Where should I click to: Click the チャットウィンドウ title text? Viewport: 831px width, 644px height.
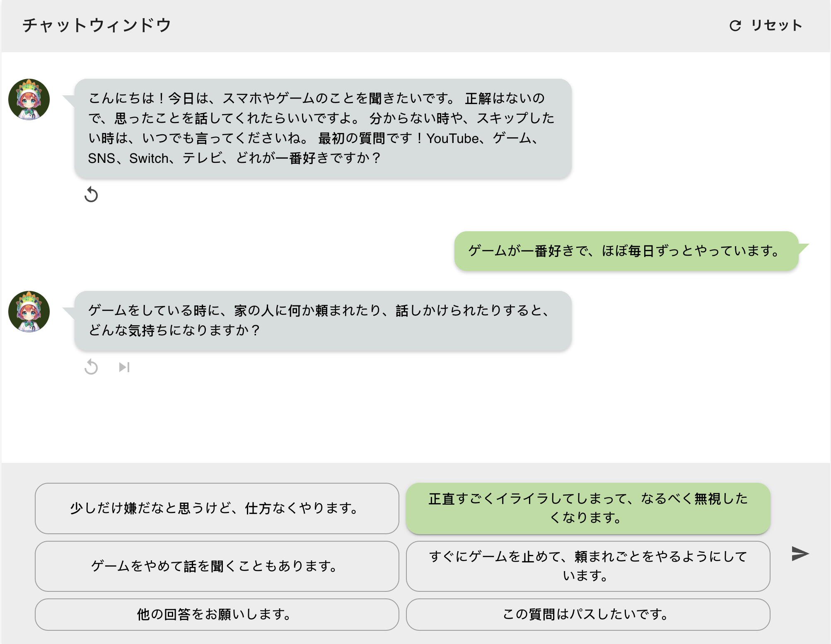[x=97, y=26]
